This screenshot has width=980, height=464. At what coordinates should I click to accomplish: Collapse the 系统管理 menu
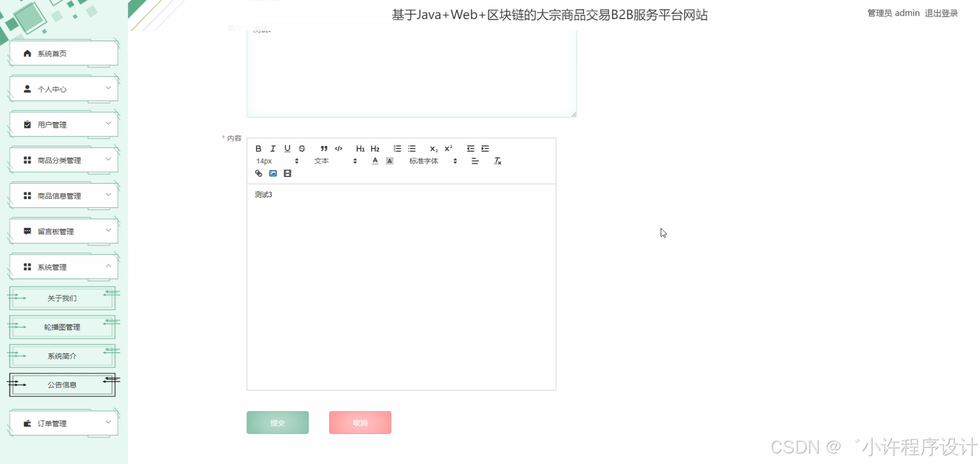pos(64,267)
